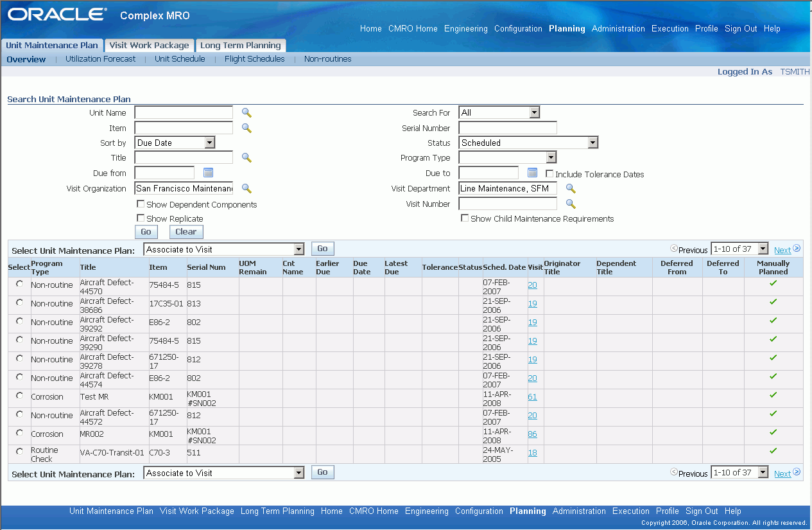Open the Unit Name search lookup icon
This screenshot has height=530, width=812.
(x=246, y=112)
